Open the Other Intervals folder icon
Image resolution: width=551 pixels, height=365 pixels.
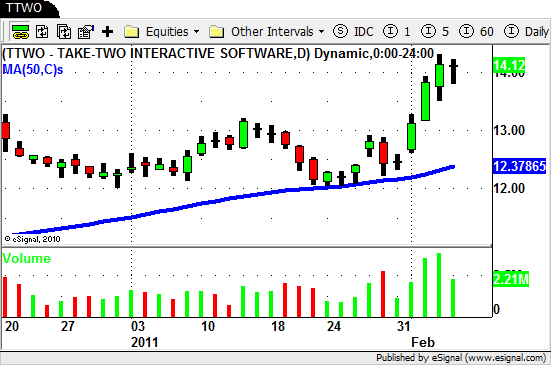[216, 32]
